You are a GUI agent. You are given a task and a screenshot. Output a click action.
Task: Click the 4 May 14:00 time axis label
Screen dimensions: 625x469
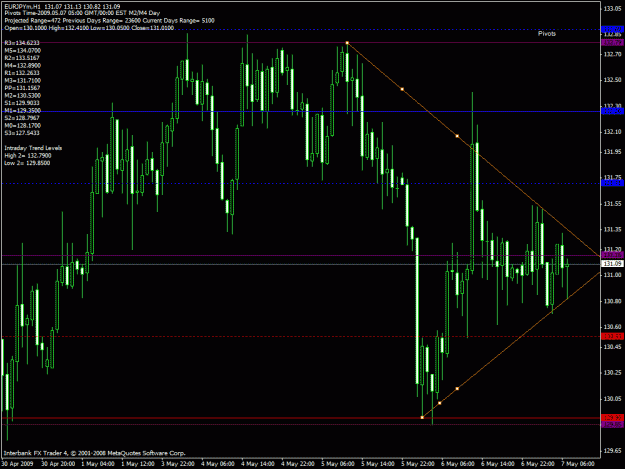[x=258, y=464]
